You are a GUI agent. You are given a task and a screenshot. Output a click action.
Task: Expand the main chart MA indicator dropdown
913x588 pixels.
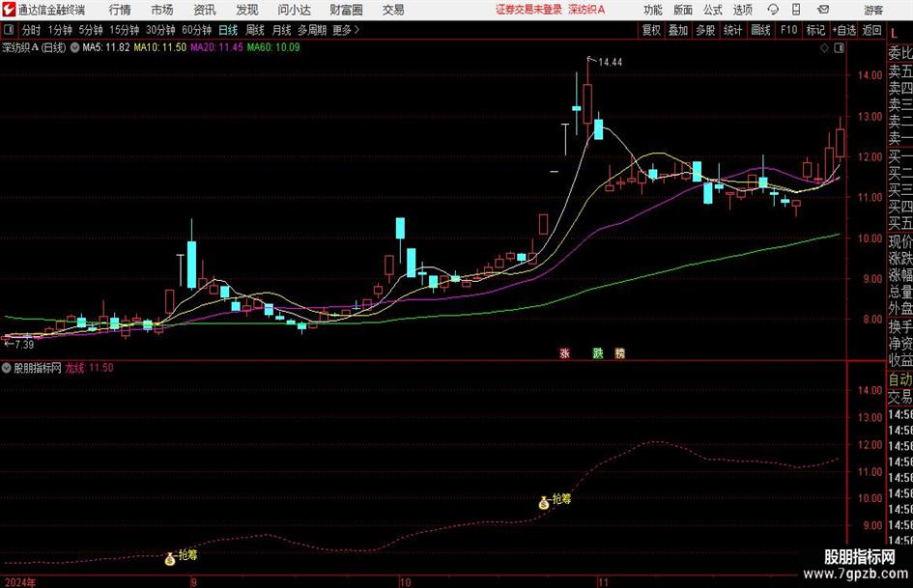(x=75, y=47)
